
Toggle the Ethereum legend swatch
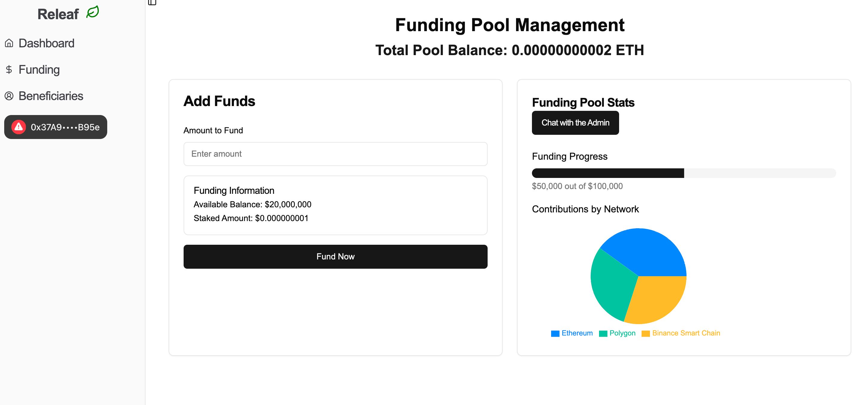(x=555, y=334)
